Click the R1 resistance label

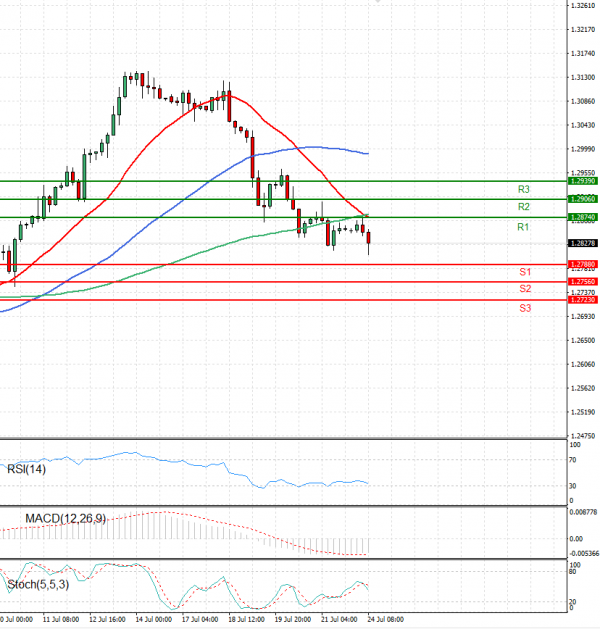pos(523,227)
